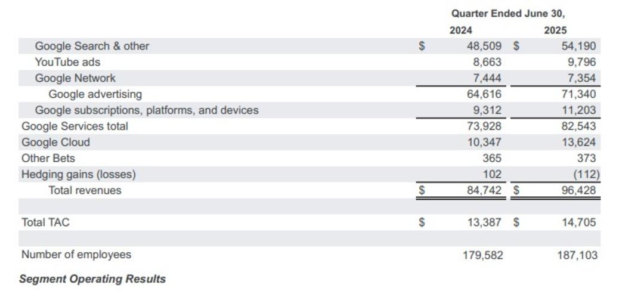Click the Hedging gains (losses) label

pos(79,174)
